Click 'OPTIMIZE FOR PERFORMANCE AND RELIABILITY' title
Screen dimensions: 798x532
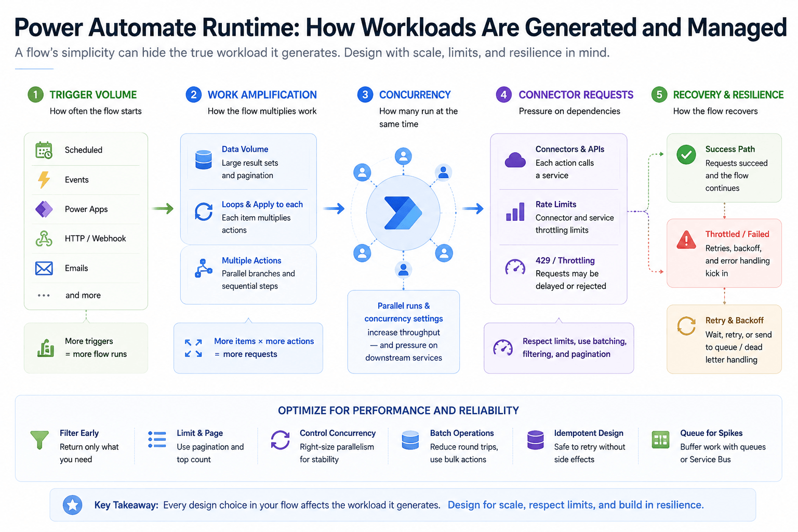[398, 410]
